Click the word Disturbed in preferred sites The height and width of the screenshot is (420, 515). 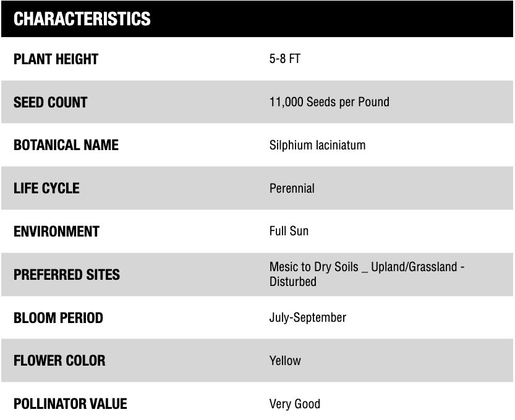tap(292, 282)
